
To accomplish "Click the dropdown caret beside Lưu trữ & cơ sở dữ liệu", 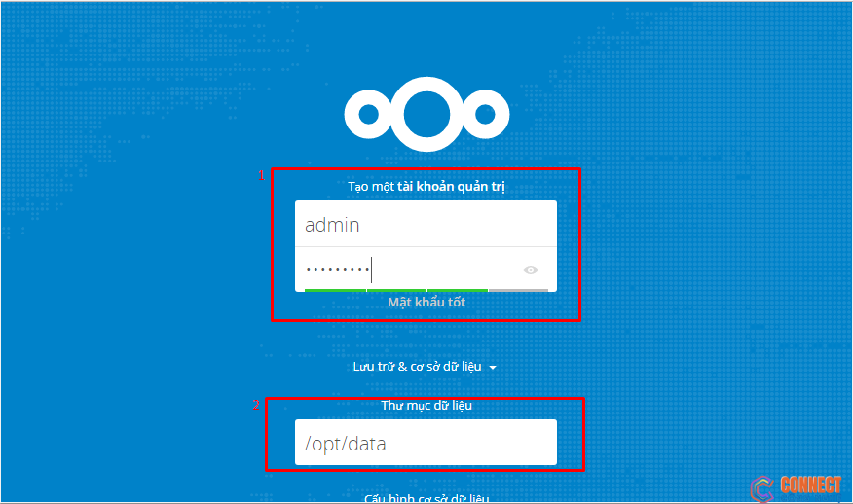I will 493,368.
